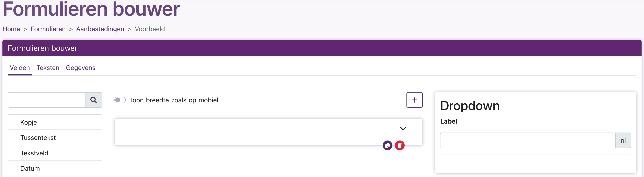Click the field search input box

coord(47,100)
